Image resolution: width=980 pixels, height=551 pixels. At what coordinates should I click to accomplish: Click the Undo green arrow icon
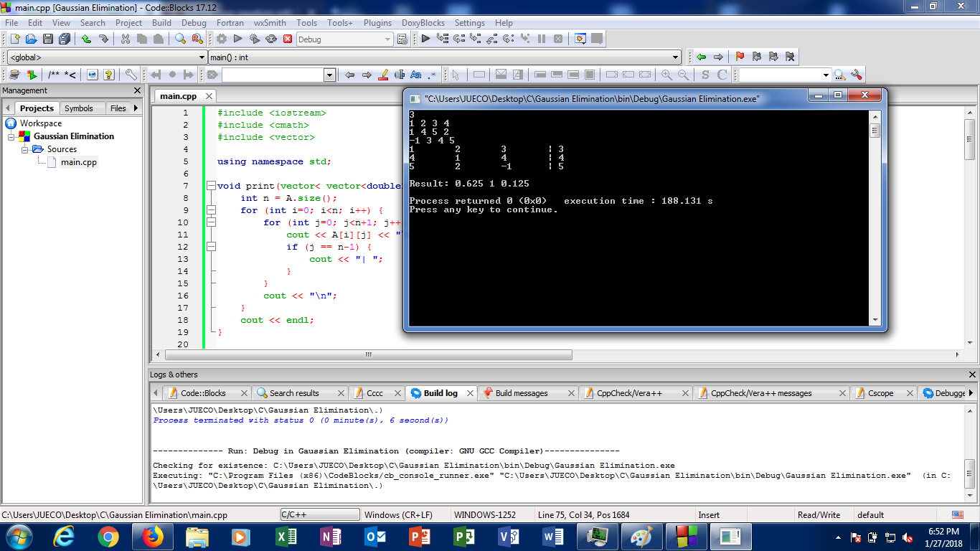click(x=86, y=39)
